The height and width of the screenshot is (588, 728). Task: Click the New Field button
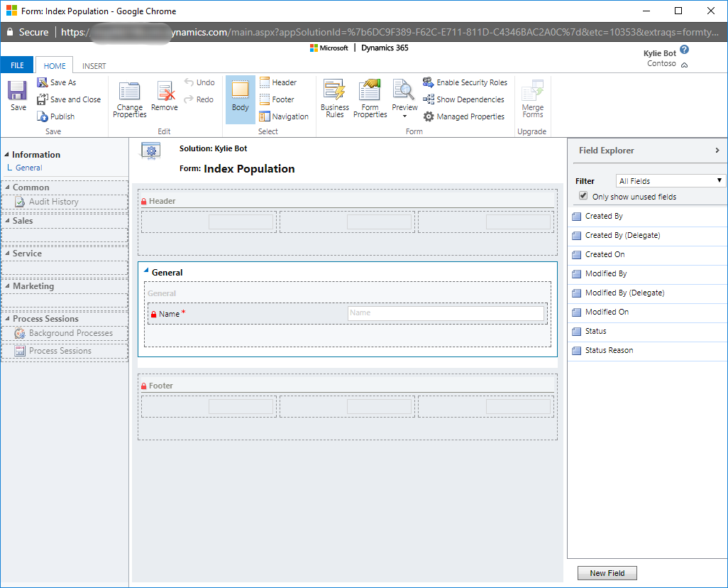tap(607, 573)
